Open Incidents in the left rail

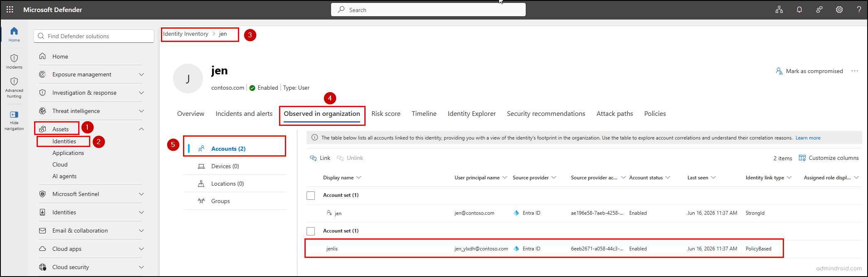pos(14,61)
